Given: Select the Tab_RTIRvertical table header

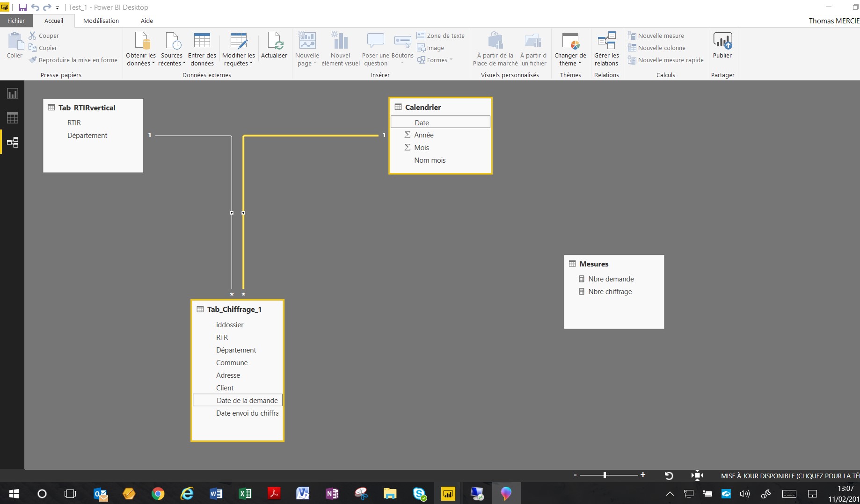Looking at the screenshot, I should click(x=87, y=108).
